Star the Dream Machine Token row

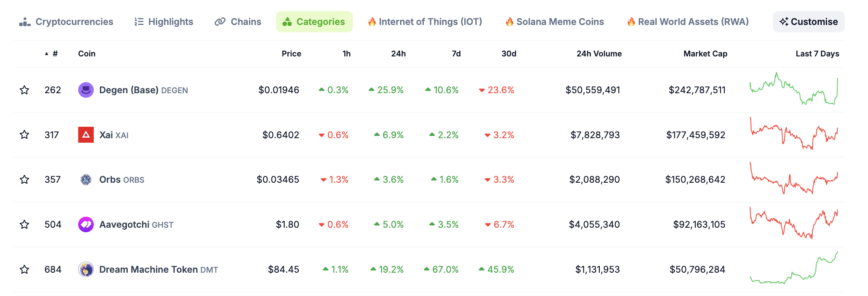coord(25,269)
